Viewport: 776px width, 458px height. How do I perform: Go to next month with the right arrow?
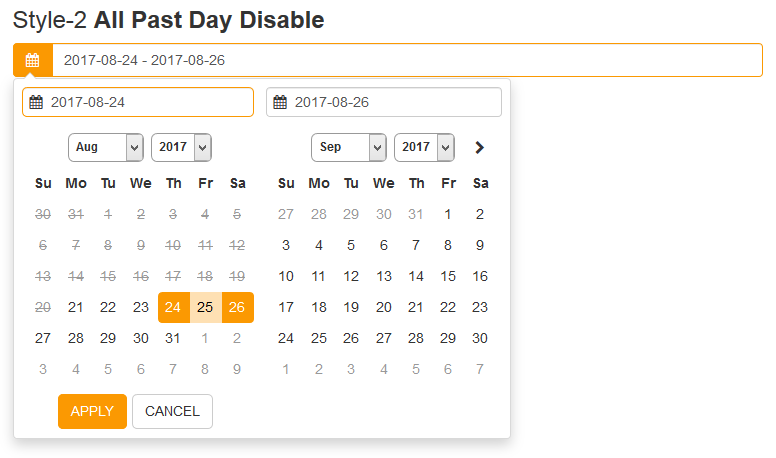480,147
